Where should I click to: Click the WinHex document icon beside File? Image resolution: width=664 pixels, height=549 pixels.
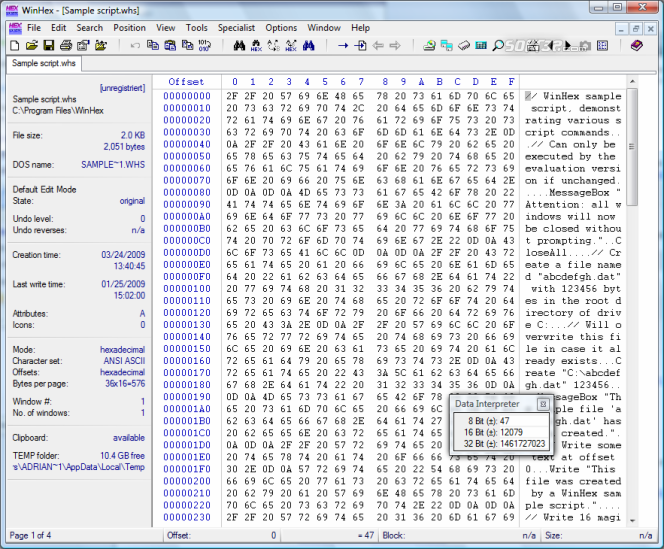15,28
